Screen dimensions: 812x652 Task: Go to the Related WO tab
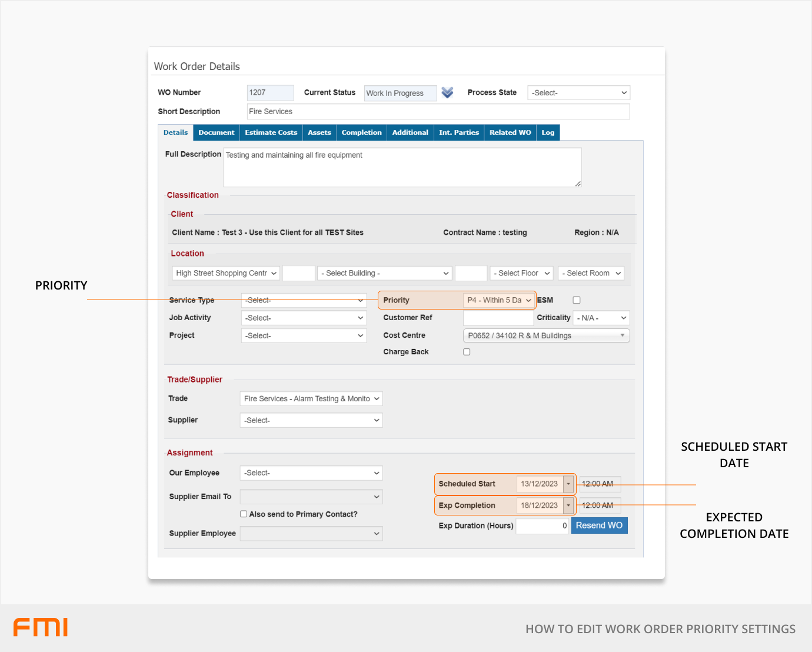510,132
